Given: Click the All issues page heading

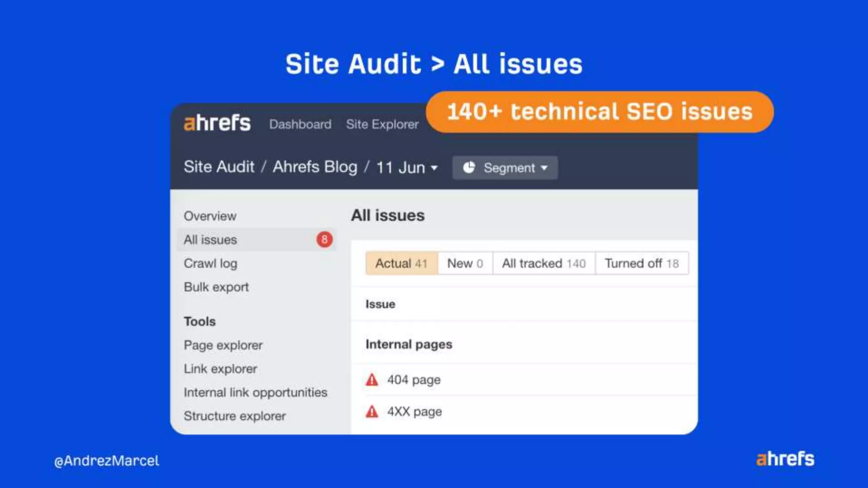Looking at the screenshot, I should [387, 216].
